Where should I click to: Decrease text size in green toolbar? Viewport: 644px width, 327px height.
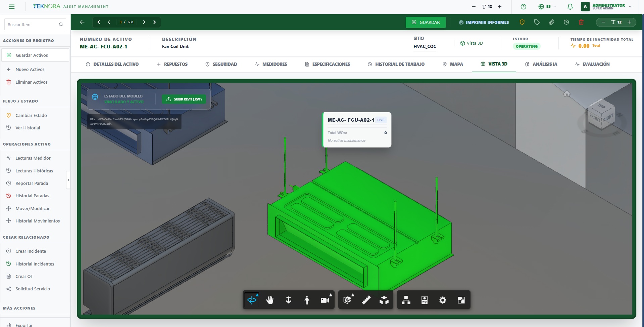603,22
